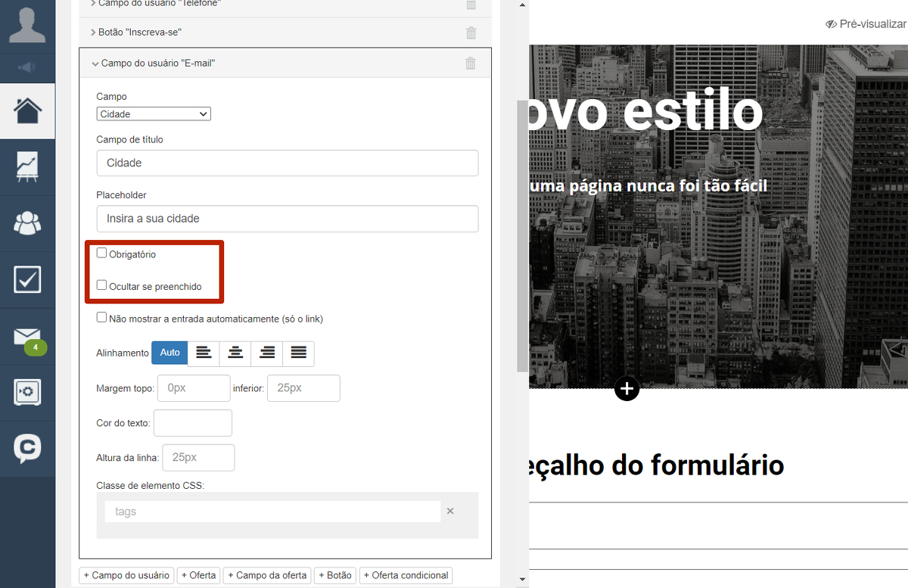Viewport: 908px width, 588px height.
Task: Click the Pré-visualizar link
Action: (866, 24)
